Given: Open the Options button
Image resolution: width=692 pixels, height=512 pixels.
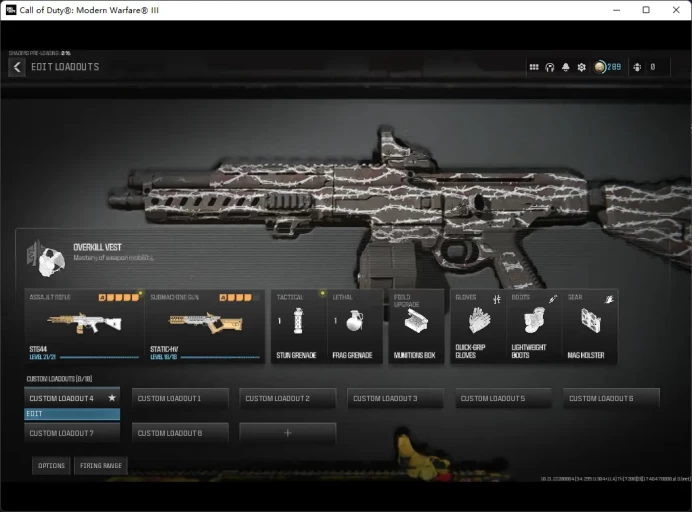Looking at the screenshot, I should pos(51,466).
